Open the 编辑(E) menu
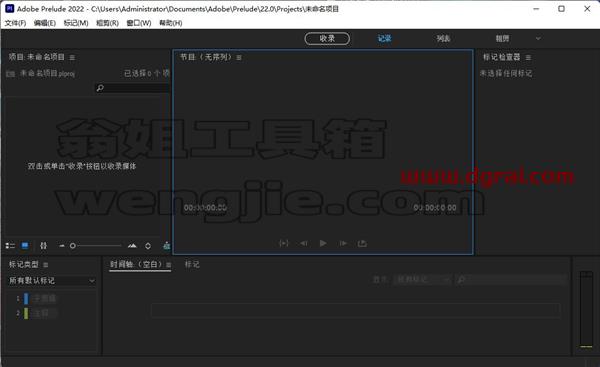The image size is (600, 367). (x=44, y=23)
